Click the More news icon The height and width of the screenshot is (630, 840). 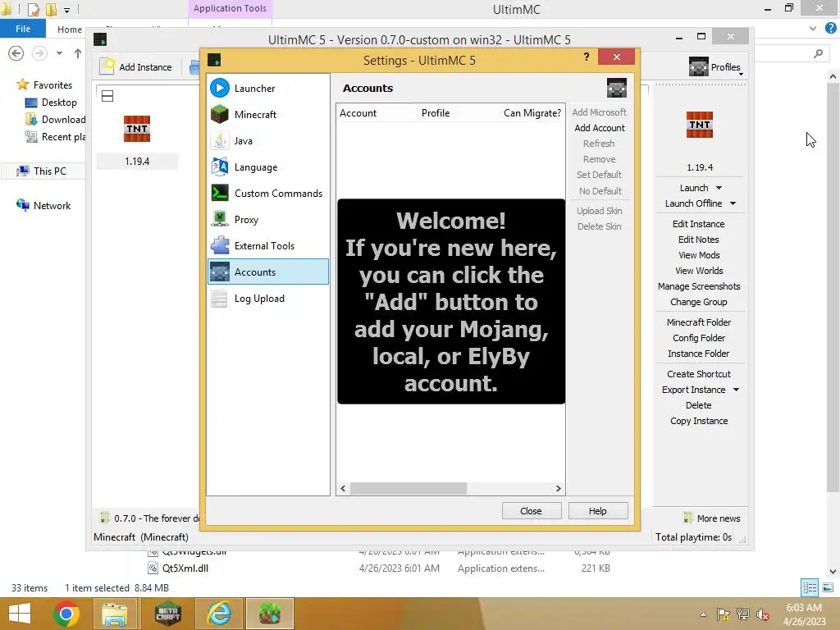(688, 518)
